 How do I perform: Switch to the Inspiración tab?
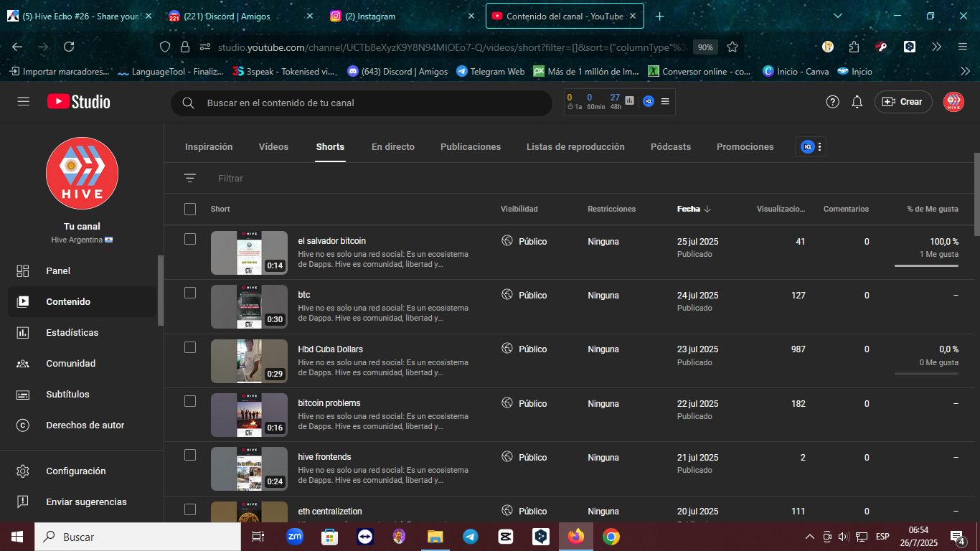coord(209,146)
